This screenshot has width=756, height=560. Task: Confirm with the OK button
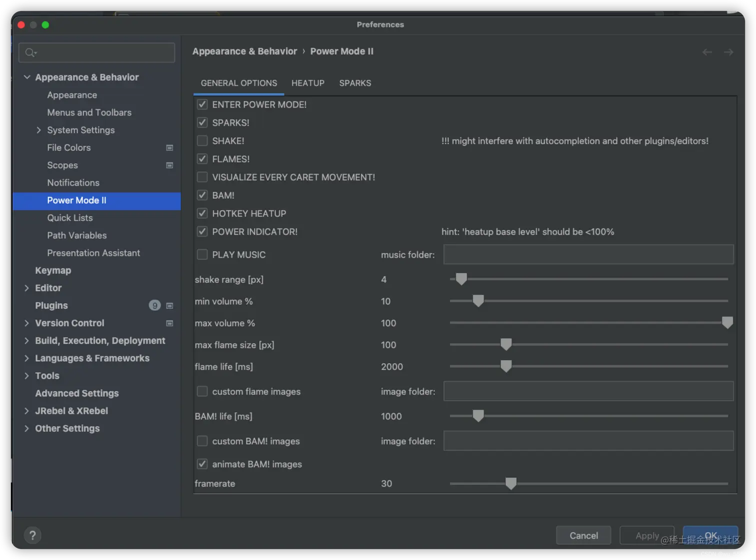[710, 535]
